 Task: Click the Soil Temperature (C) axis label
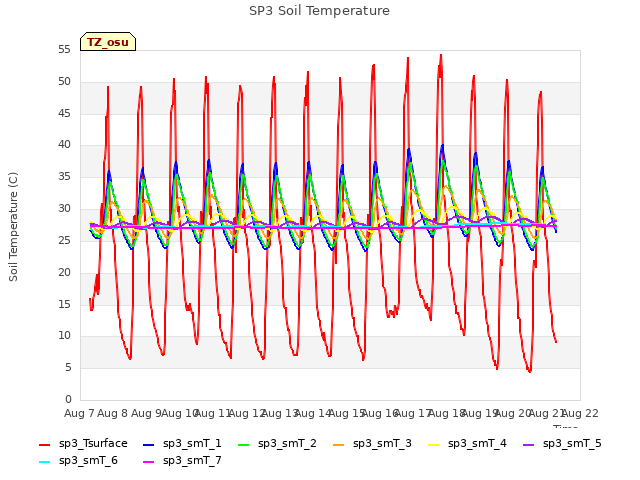[13, 227]
